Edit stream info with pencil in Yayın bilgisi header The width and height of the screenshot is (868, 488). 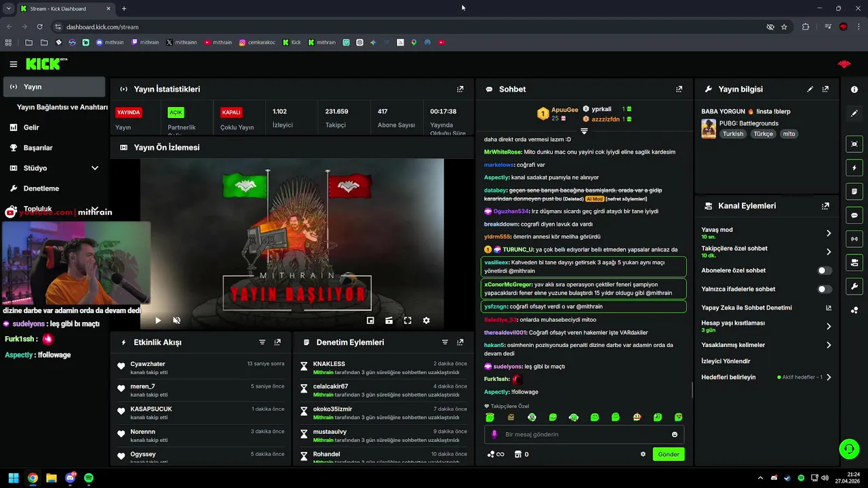[x=810, y=89]
